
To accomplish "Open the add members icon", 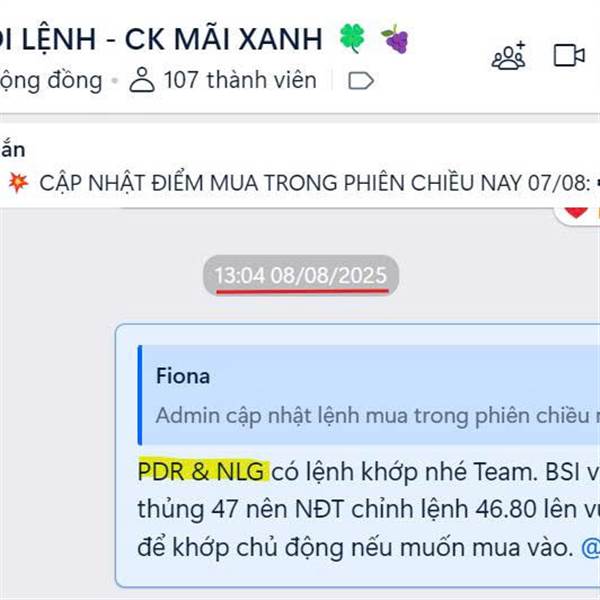I will tap(509, 56).
